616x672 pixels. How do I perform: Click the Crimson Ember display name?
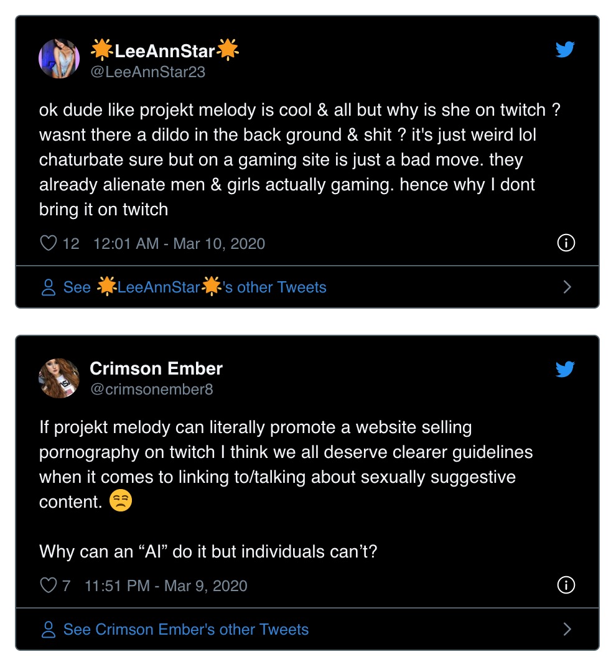tap(156, 368)
